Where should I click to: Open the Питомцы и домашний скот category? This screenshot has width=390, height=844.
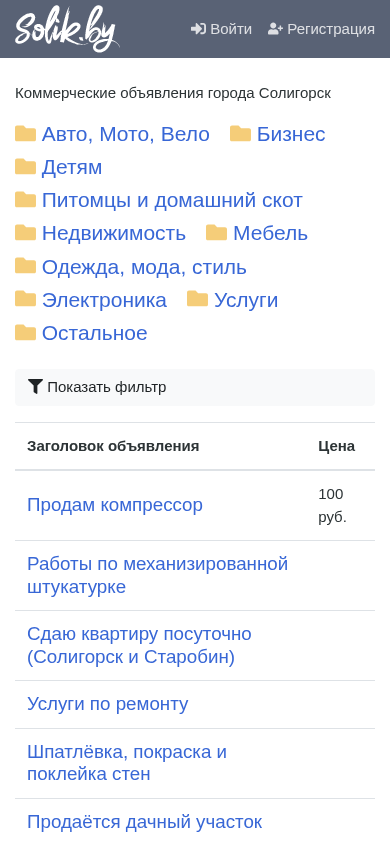click(172, 200)
